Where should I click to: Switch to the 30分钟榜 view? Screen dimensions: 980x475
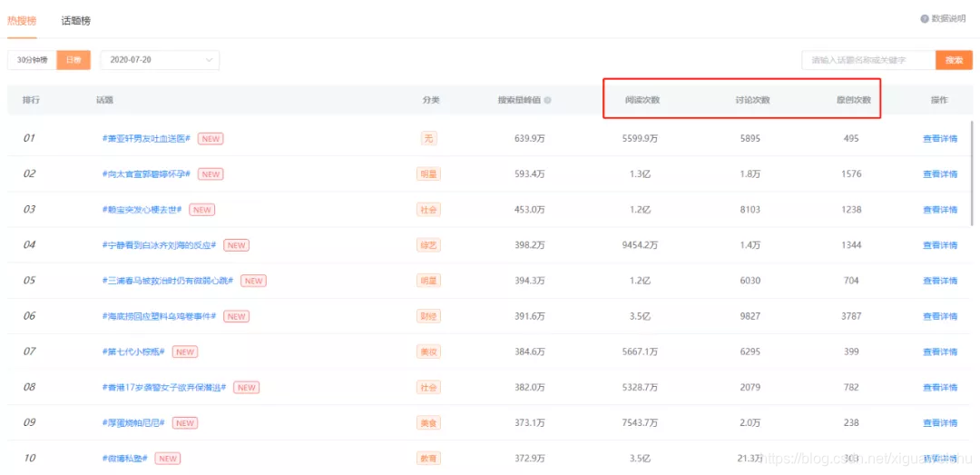pyautogui.click(x=32, y=60)
